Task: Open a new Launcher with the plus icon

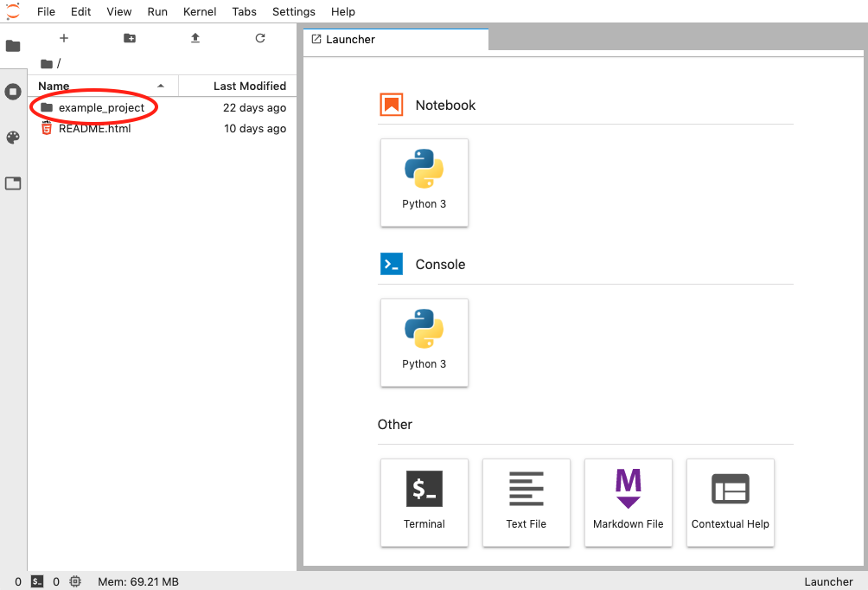Action: click(63, 38)
